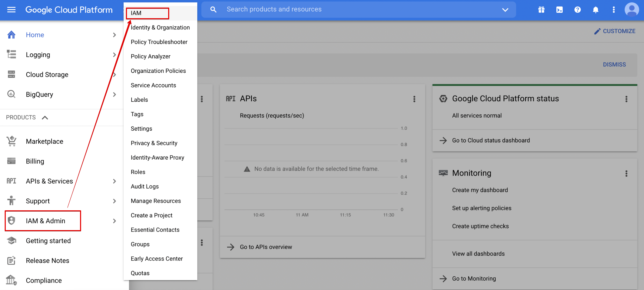Open the gift free trial icon
The image size is (644, 290).
tap(541, 10)
